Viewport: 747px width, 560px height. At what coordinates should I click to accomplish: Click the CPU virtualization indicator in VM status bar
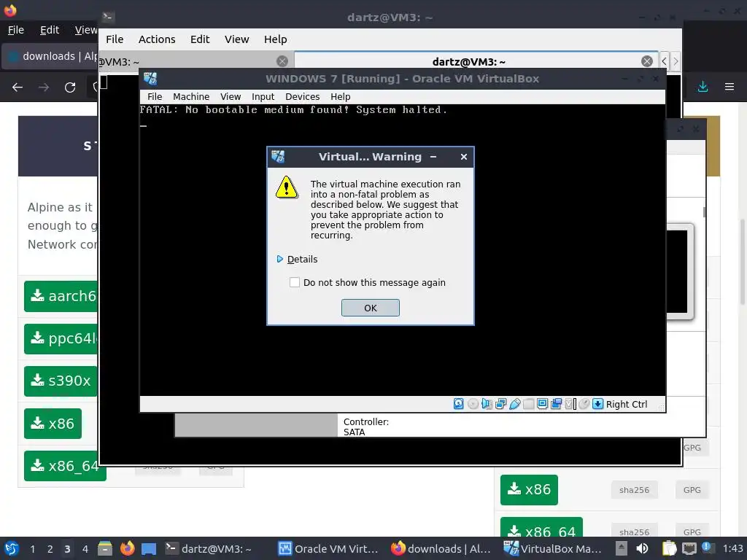tap(570, 404)
